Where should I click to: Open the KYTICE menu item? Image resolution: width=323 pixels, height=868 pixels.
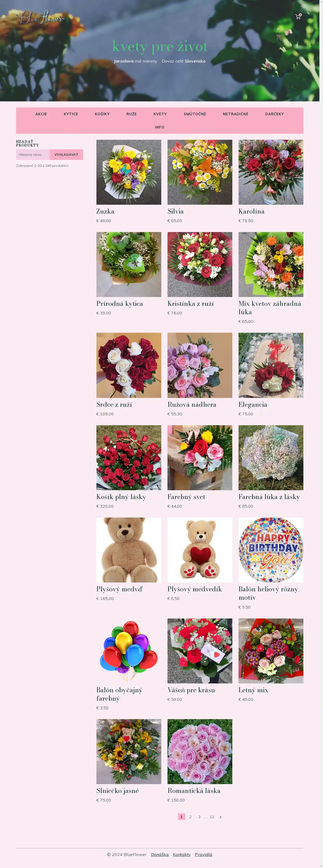(x=71, y=114)
